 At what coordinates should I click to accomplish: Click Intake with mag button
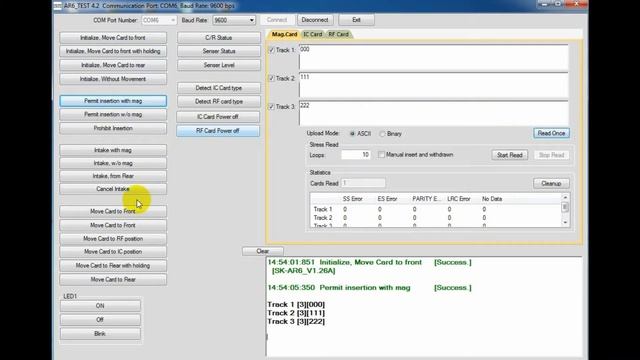coord(113,150)
